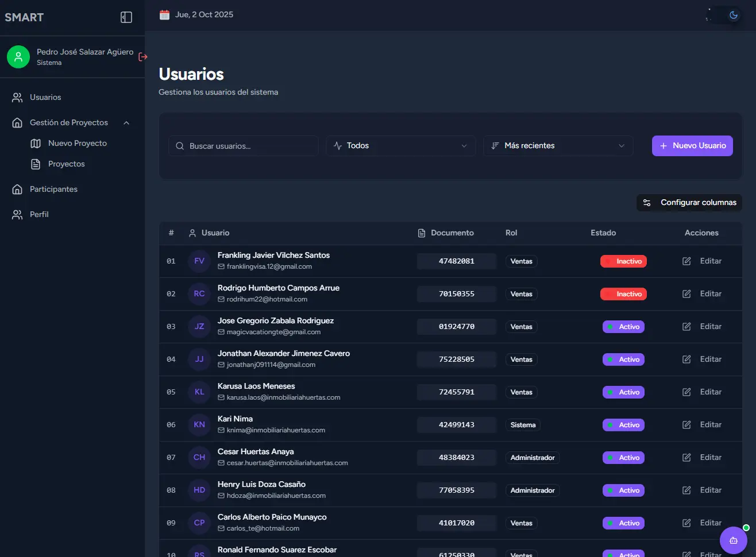756x557 pixels.
Task: Click the FV avatar for Frankling Javier
Action: (199, 261)
